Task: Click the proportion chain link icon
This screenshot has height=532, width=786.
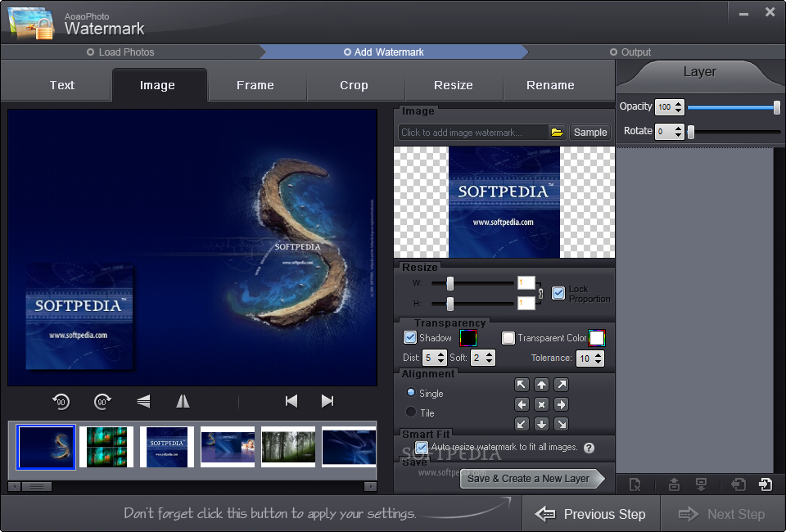Action: click(x=540, y=293)
